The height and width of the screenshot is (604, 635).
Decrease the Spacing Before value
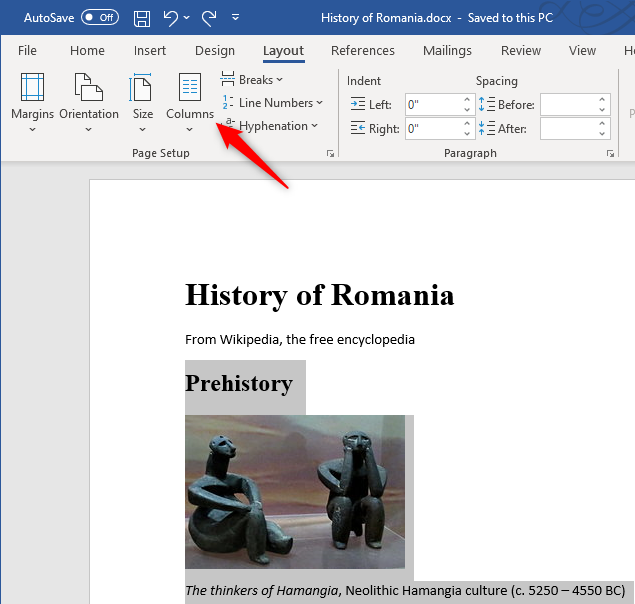click(x=602, y=110)
